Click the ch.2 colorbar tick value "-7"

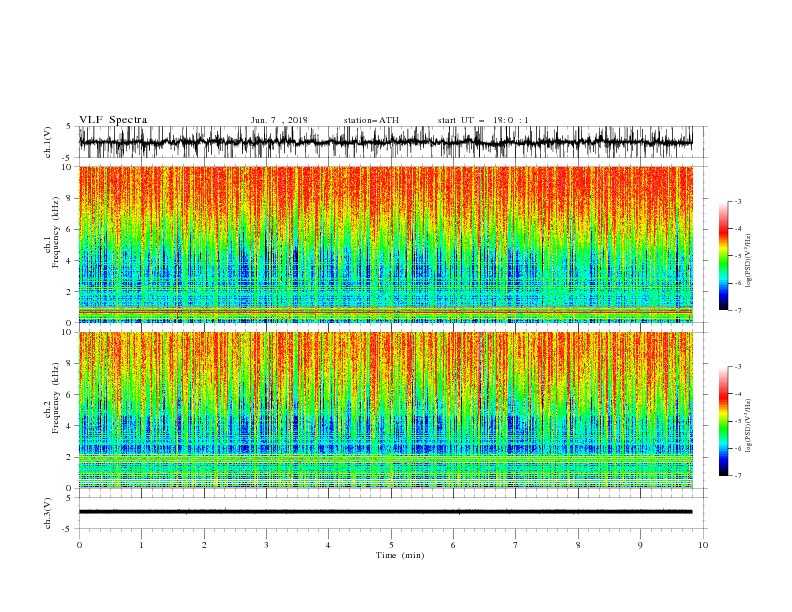pos(737,476)
